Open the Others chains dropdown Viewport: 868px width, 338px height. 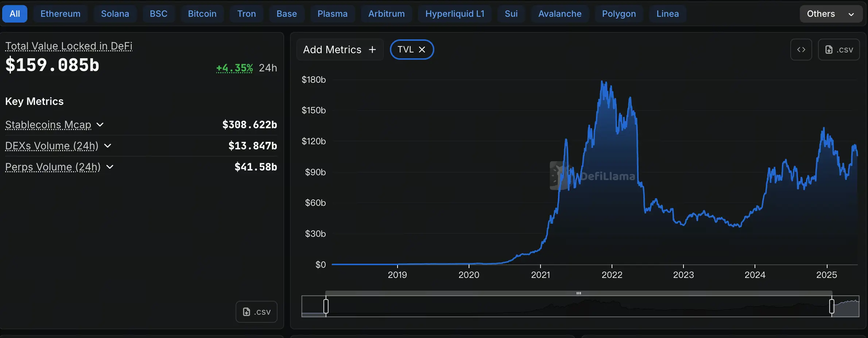(831, 14)
